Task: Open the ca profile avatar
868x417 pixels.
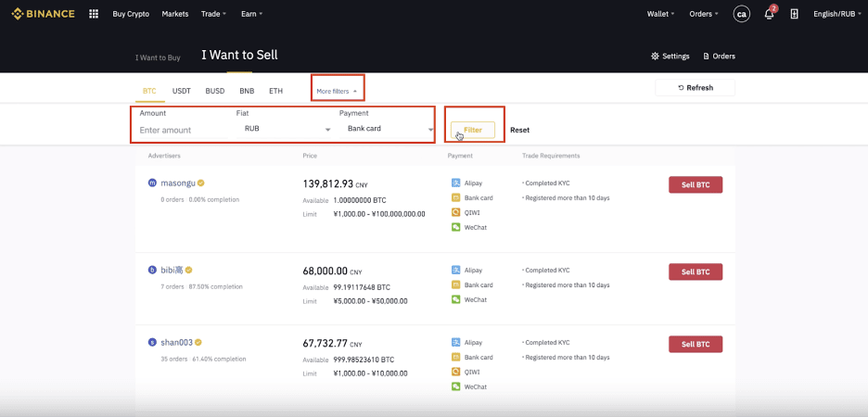Action: click(x=741, y=14)
